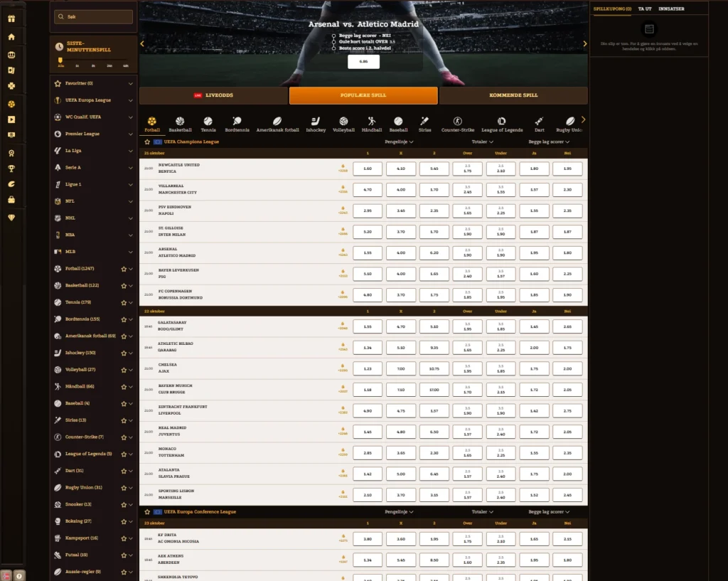Toggle favorite star next to Fotball (1247)

[124, 269]
